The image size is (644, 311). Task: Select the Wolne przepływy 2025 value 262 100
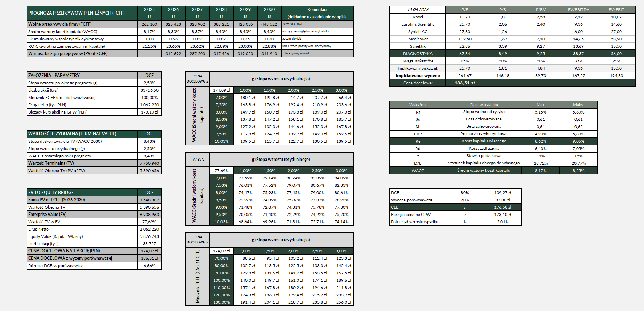click(x=149, y=24)
